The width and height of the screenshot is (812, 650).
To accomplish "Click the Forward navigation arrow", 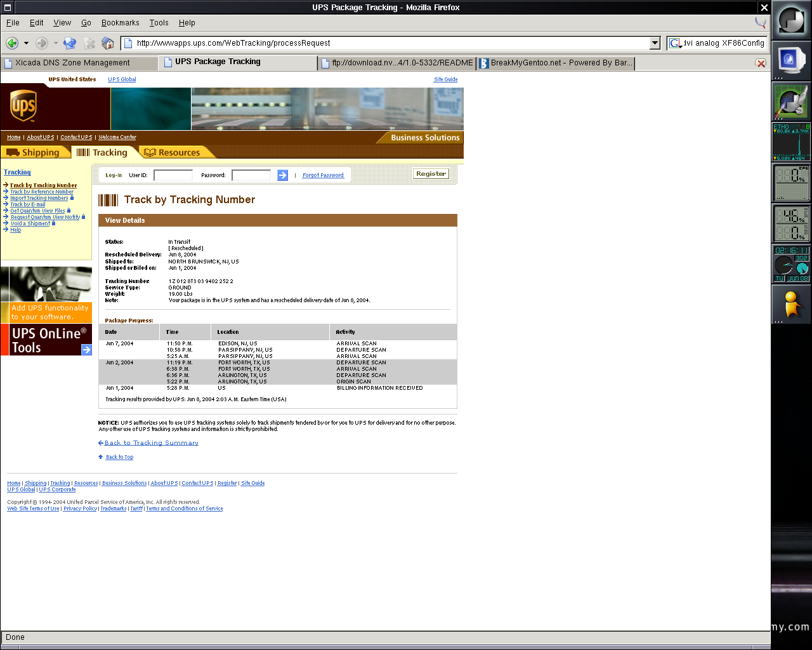I will pos(41,43).
